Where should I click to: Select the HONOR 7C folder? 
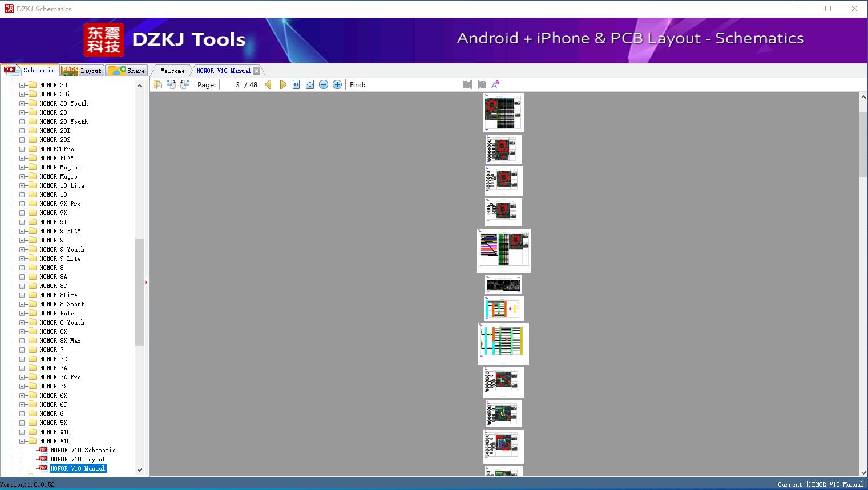coord(53,359)
